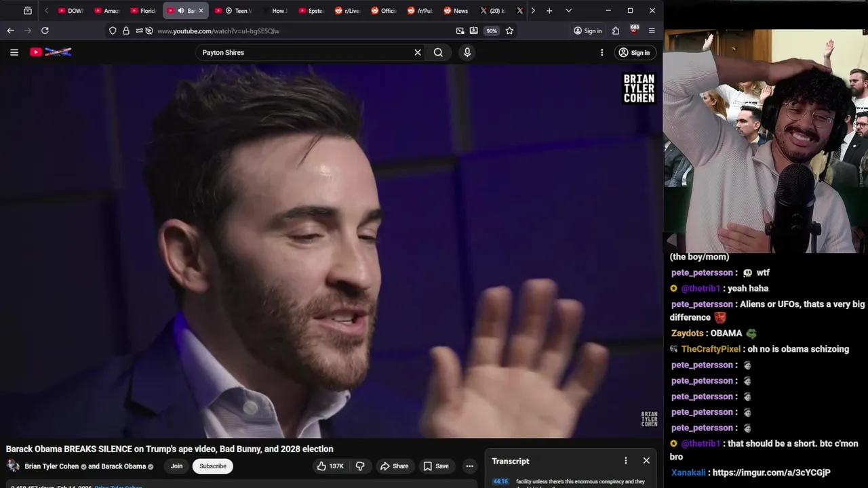868x488 pixels.
Task: Open more actions ellipsis beside Save
Action: point(469,466)
